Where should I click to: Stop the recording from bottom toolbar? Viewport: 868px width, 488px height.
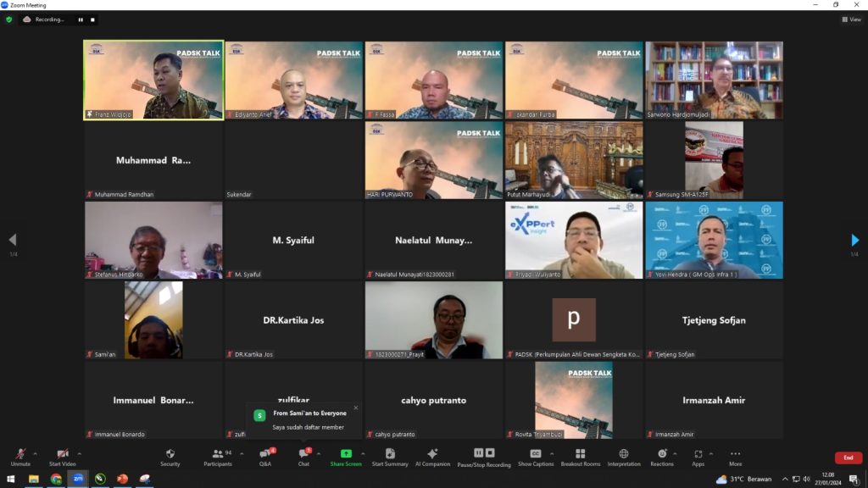[490, 453]
